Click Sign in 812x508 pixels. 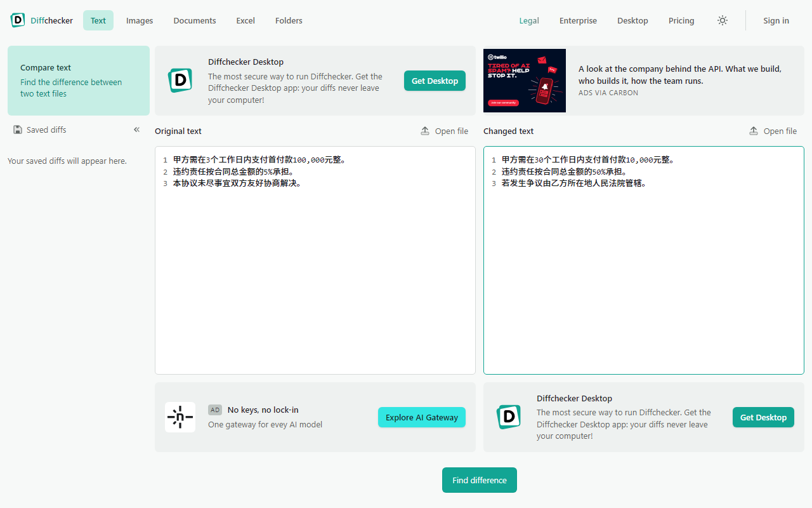point(776,20)
